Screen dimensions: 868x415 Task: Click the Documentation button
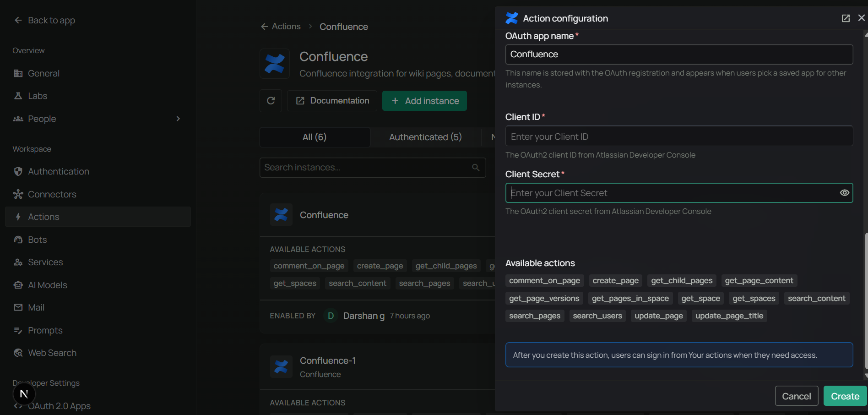tap(332, 101)
